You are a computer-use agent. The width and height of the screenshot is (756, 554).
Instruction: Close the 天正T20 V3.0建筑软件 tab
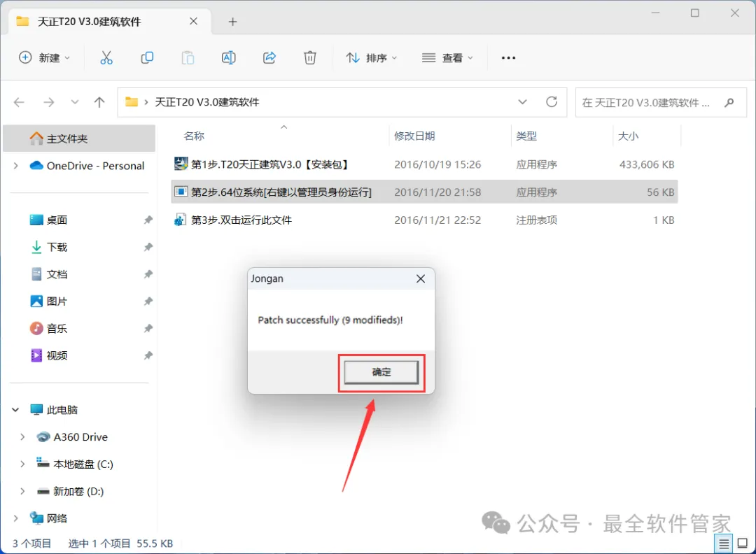pyautogui.click(x=193, y=21)
